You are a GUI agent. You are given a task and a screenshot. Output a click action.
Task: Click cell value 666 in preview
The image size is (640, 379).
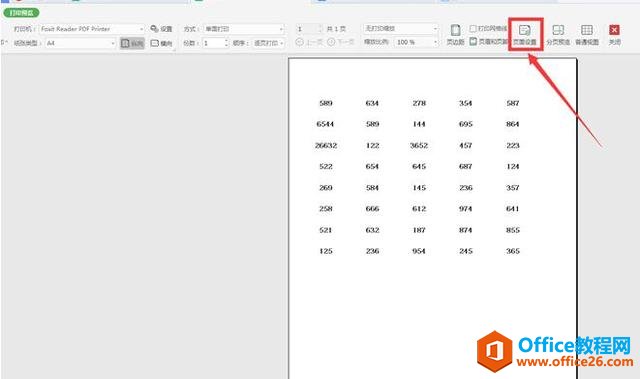372,208
